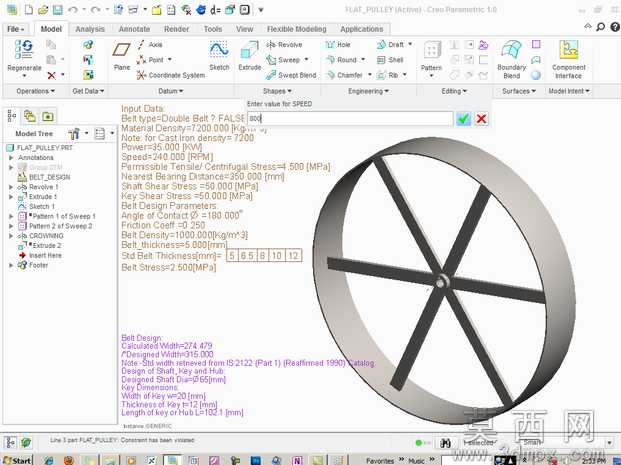The width and height of the screenshot is (621, 465).
Task: Click the Regenerate icon
Action: point(24,50)
